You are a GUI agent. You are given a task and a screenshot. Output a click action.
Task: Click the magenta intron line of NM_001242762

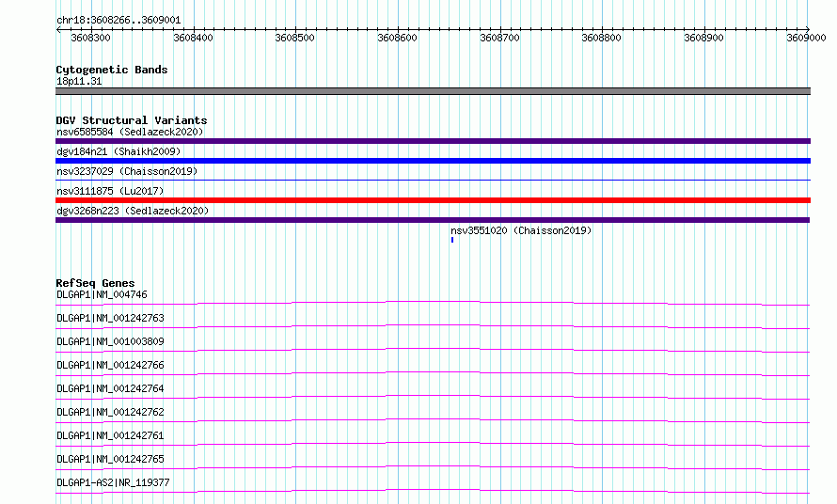point(433,419)
